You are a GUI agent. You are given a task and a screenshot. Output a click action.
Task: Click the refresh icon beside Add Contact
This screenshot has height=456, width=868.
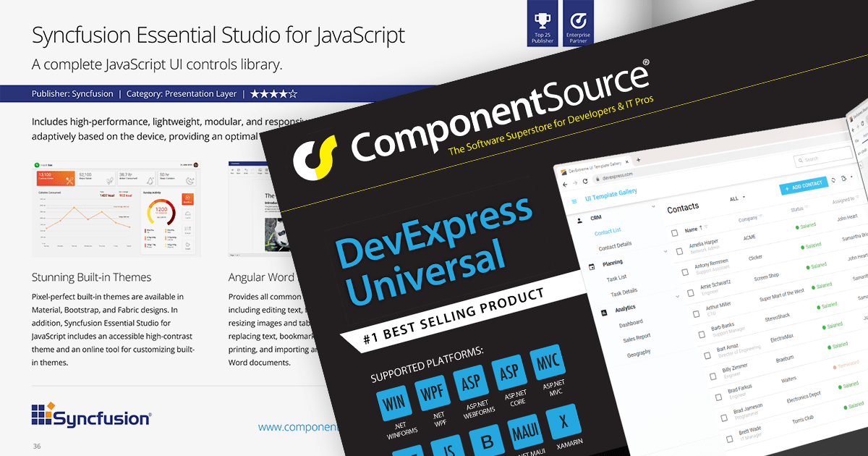[833, 180]
